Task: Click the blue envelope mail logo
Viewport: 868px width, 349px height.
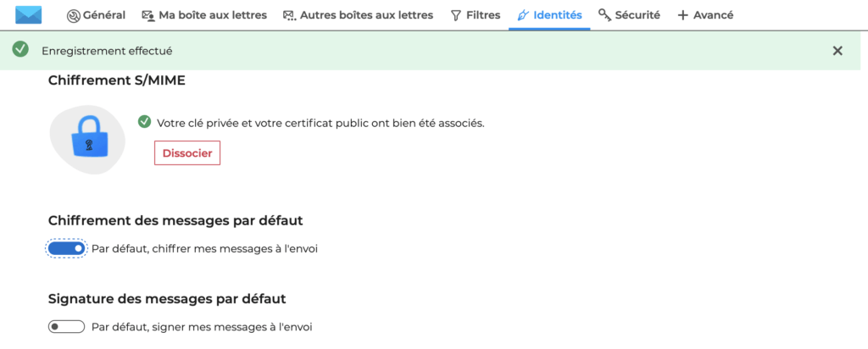Action: [x=29, y=15]
